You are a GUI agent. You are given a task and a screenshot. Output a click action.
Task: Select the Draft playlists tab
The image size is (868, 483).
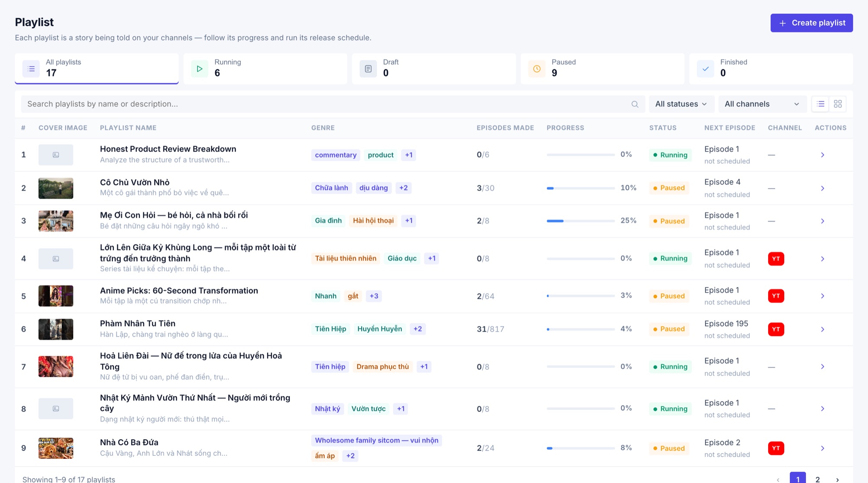click(434, 69)
